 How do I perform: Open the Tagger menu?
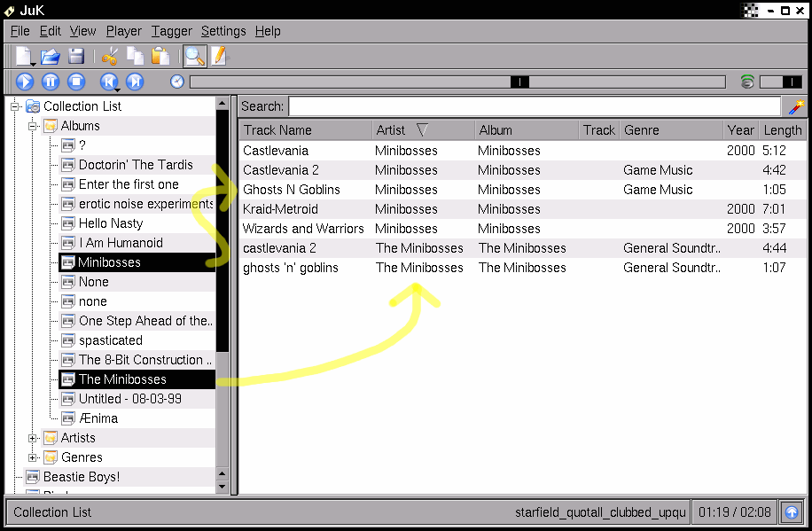pos(171,31)
